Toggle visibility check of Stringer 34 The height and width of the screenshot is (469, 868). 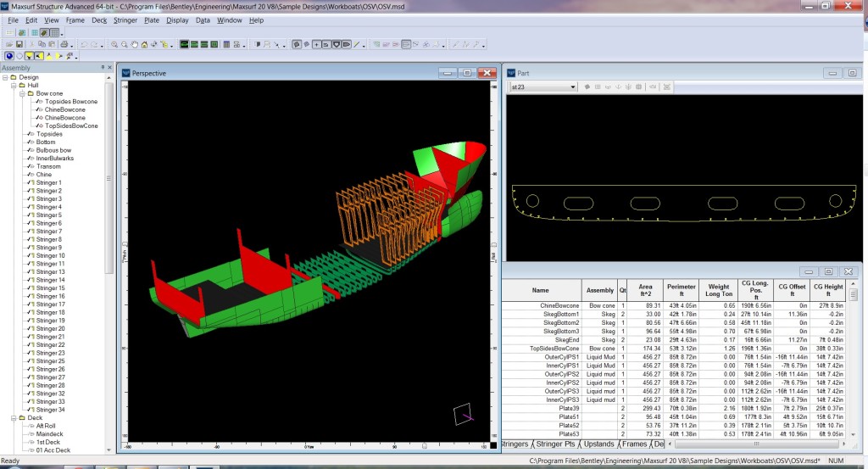coord(31,410)
